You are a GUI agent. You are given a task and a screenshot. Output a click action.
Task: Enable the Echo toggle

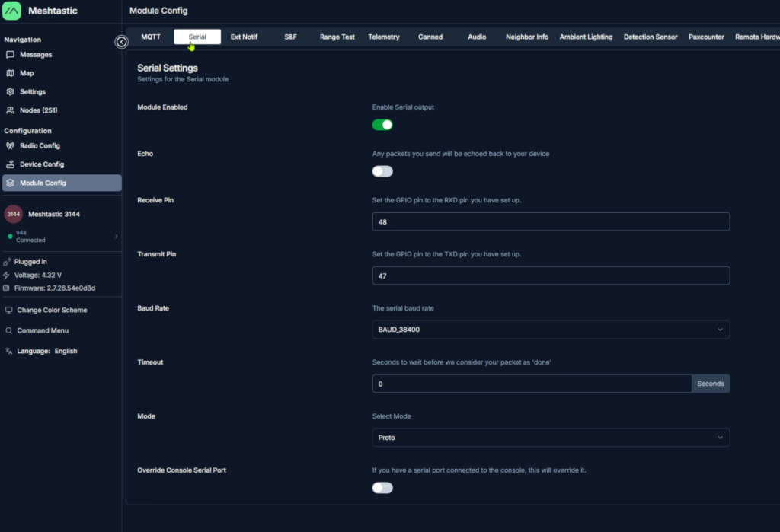pyautogui.click(x=382, y=171)
